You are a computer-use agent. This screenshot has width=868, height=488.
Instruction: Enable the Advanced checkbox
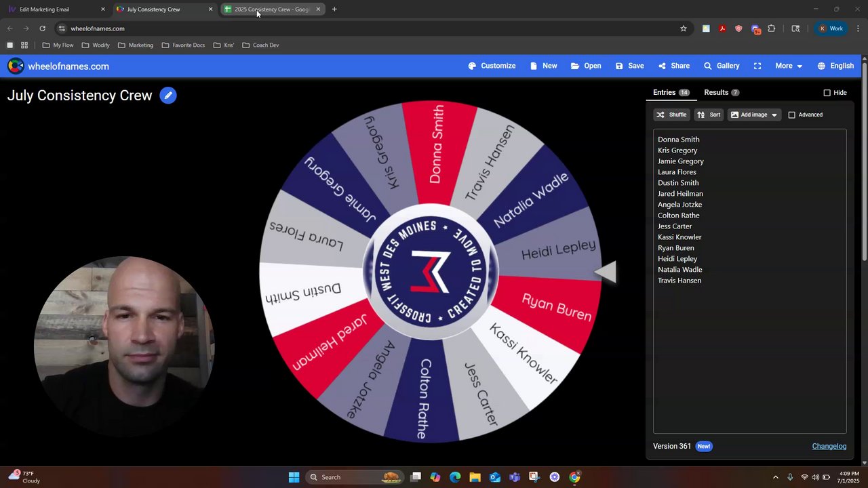point(791,115)
